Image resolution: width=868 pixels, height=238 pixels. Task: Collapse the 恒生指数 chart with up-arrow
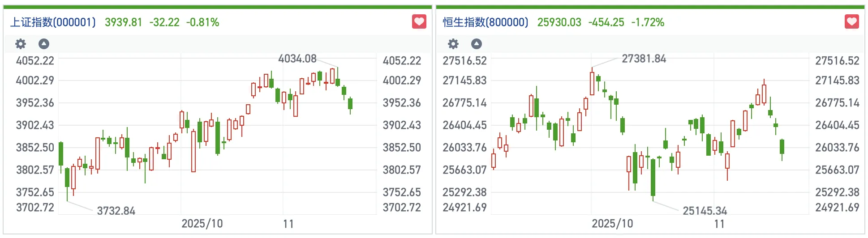click(477, 44)
